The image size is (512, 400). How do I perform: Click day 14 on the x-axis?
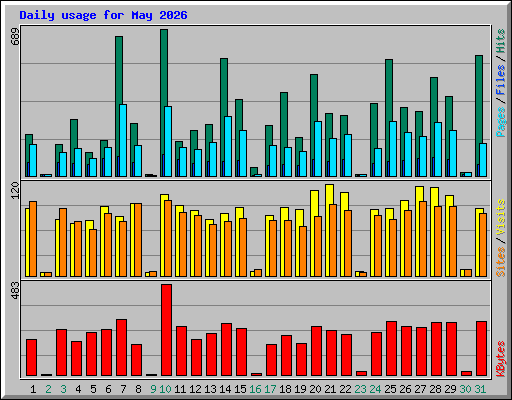click(225, 389)
